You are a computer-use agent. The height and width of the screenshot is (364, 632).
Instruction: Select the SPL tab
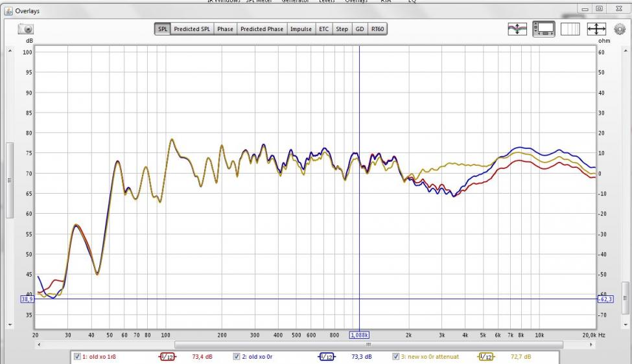(x=163, y=29)
